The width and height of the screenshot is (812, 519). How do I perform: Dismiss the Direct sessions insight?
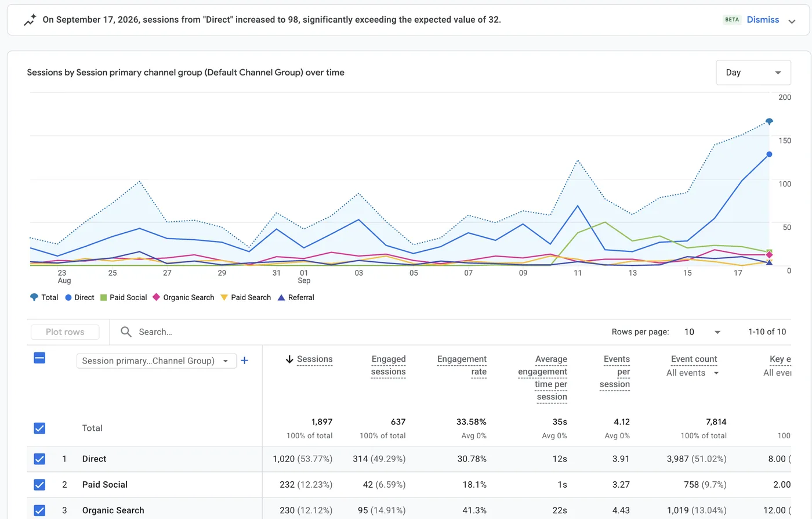[x=763, y=20]
